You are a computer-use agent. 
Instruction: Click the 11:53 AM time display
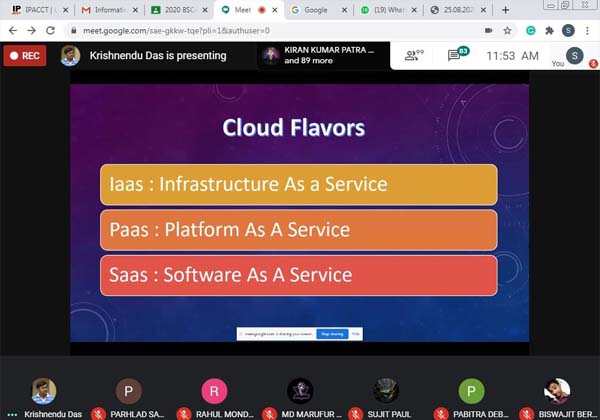coord(512,56)
